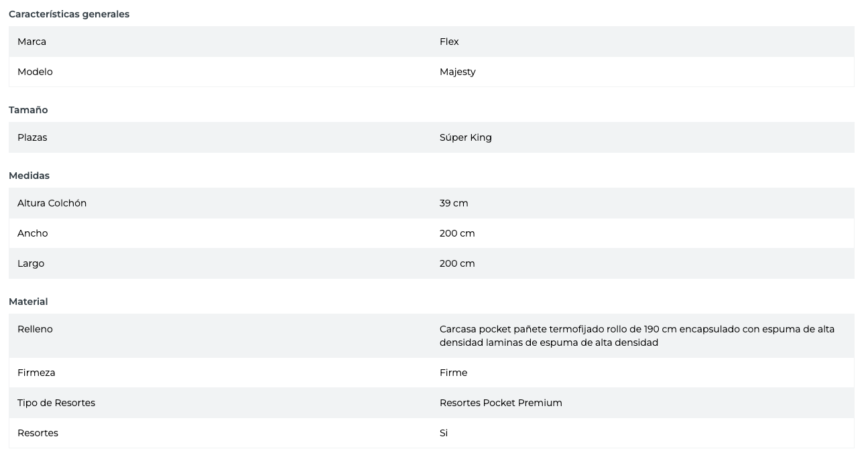Image resolution: width=868 pixels, height=449 pixels.
Task: Select the "Carcasa pocket pañete" filling description
Action: 637,336
